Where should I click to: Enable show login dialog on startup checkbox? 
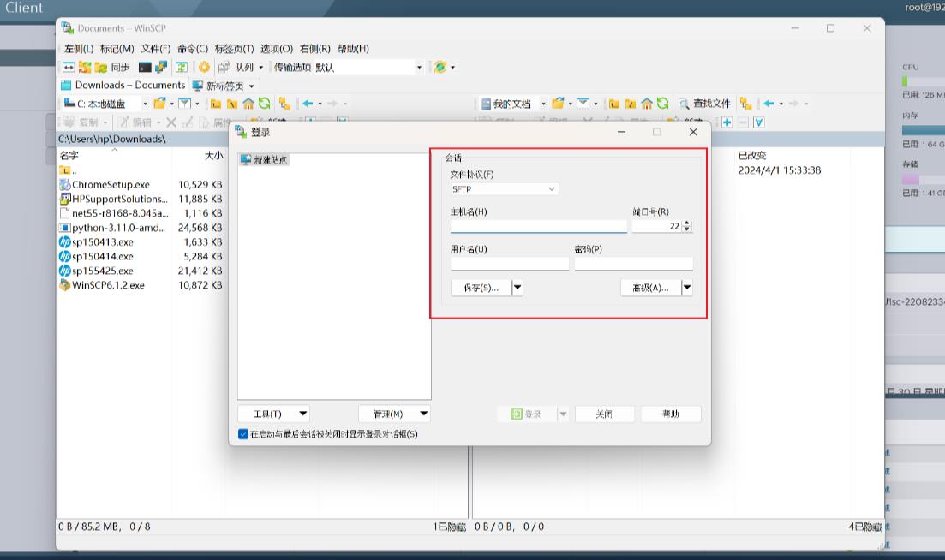coord(242,434)
